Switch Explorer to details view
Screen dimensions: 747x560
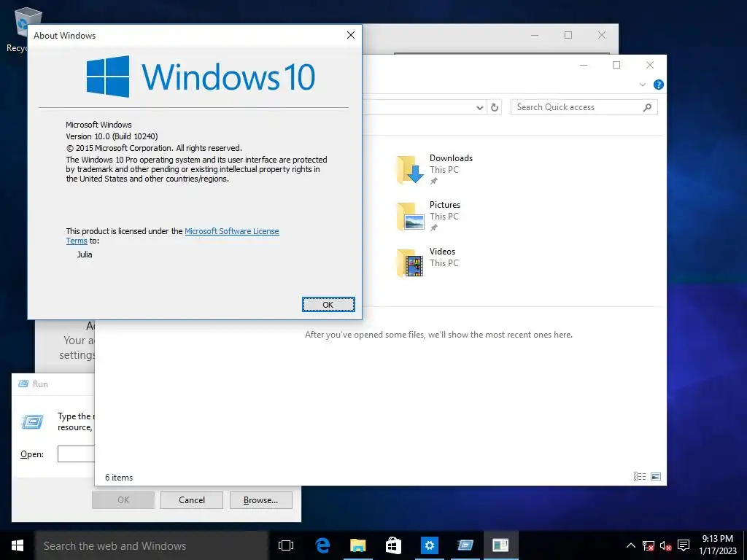(640, 476)
